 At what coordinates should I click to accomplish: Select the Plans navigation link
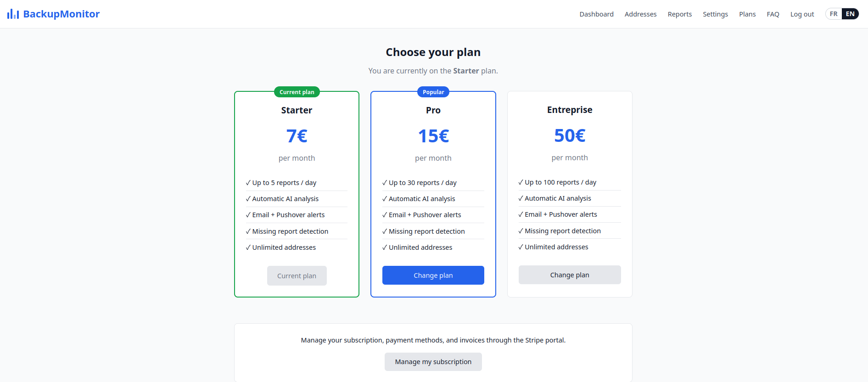point(747,14)
